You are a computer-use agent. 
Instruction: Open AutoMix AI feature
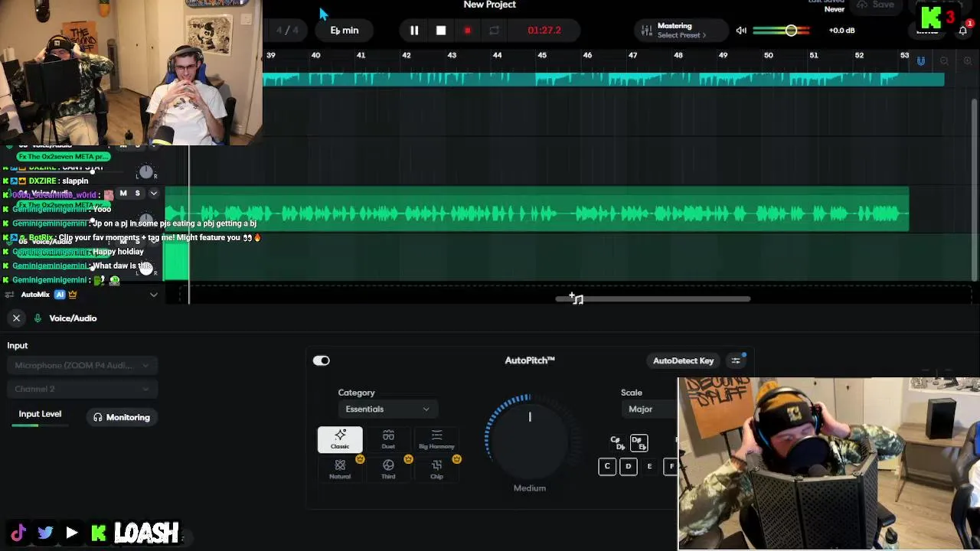pyautogui.click(x=60, y=295)
